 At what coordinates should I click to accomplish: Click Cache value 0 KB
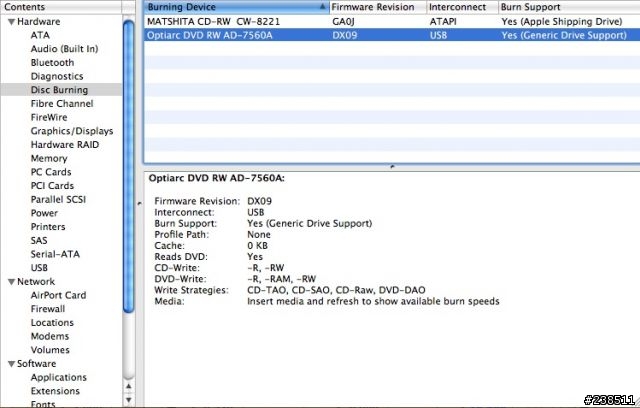click(258, 246)
